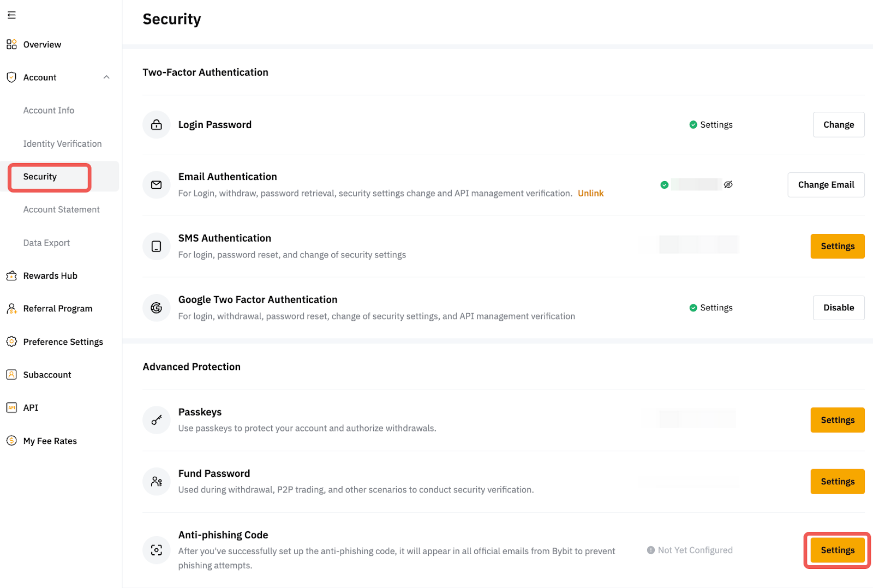
Task: Click the Anti-phishing Code scan icon
Action: (x=157, y=550)
